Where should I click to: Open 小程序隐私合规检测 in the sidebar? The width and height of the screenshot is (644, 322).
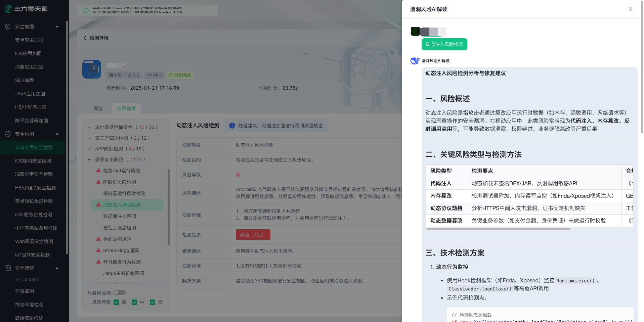(x=36, y=228)
